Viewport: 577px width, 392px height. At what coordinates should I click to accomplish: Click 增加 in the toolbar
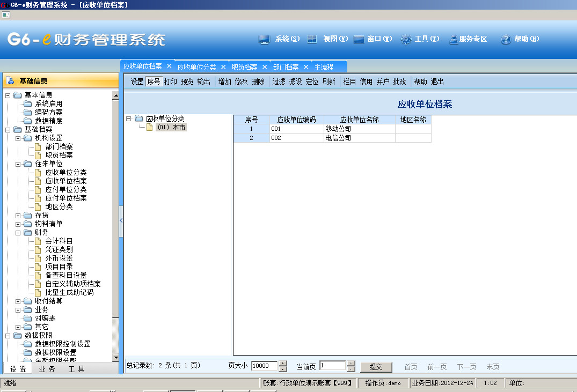(224, 82)
